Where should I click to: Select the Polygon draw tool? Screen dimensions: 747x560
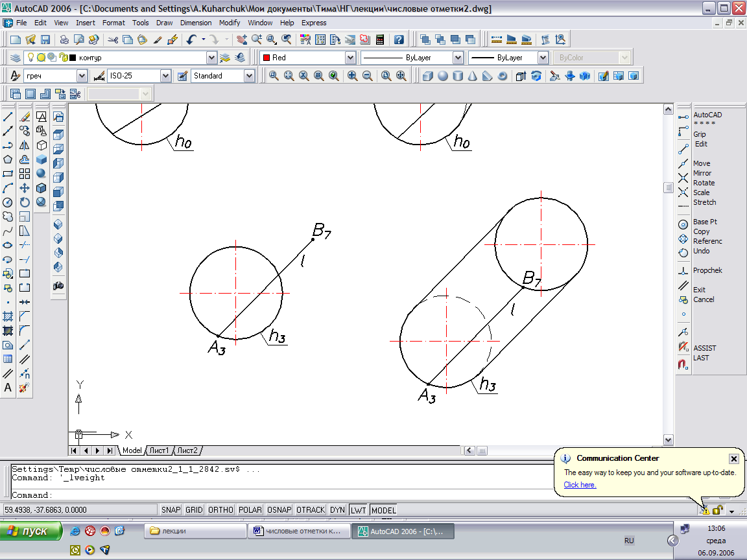[8, 159]
